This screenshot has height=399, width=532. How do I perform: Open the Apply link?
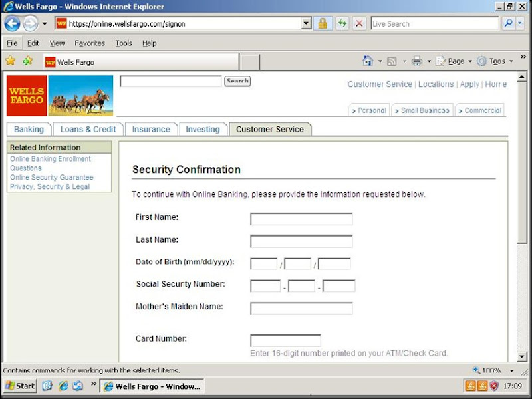pos(469,84)
